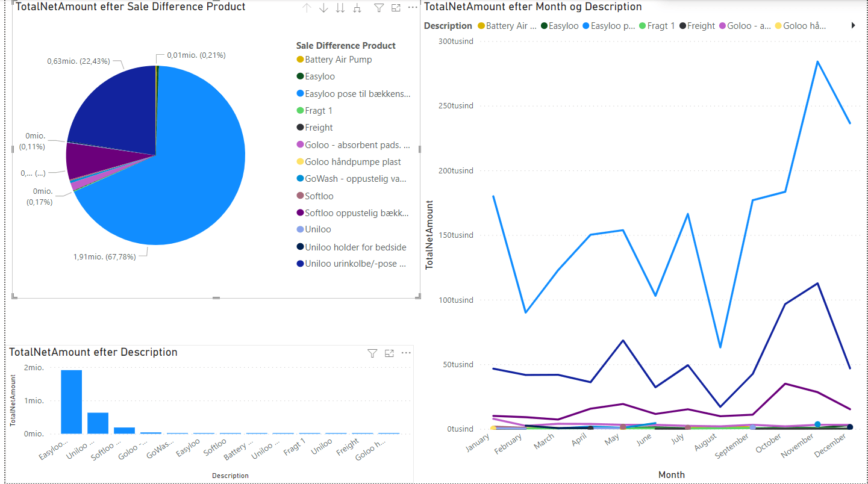This screenshot has width=868, height=484.
Task: Enter focus mode on the pie chart
Action: [396, 8]
